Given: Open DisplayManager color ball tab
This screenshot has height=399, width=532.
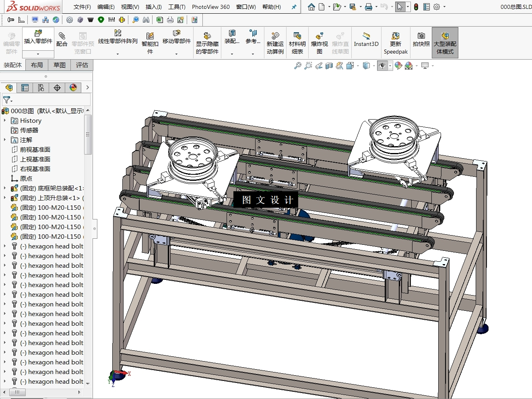Looking at the screenshot, I should coord(73,87).
